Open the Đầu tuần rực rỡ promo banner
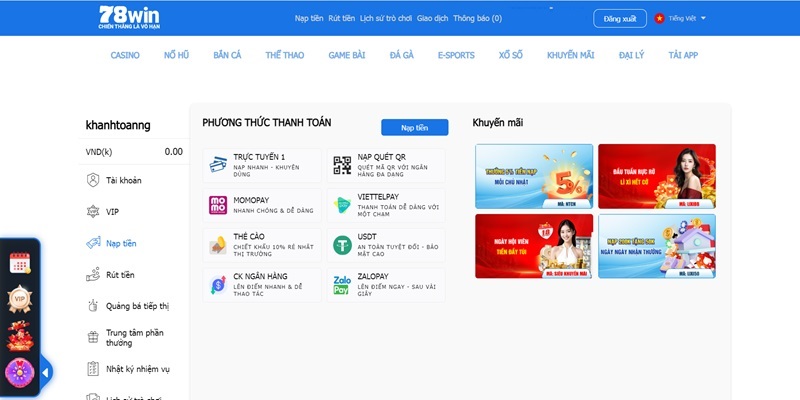This screenshot has height=400, width=800. 657,176
